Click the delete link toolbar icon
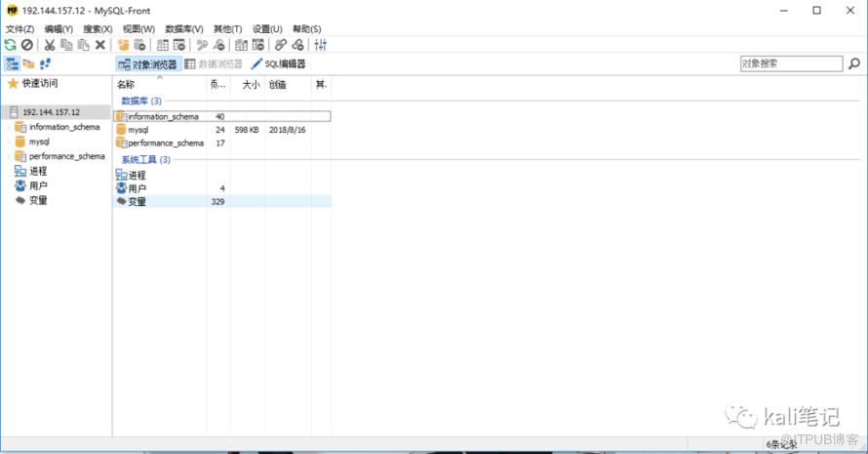The image size is (868, 454). point(297,45)
